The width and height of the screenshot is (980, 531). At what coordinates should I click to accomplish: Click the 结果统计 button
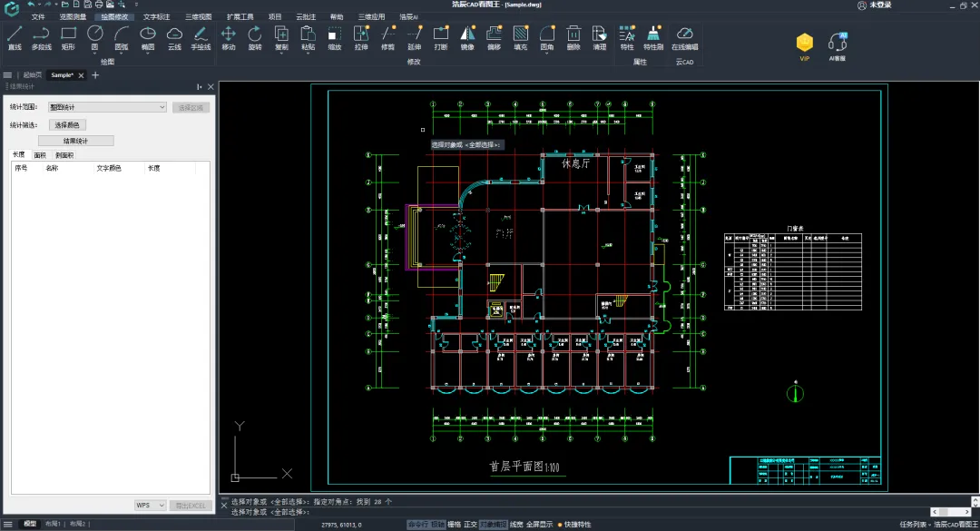click(75, 141)
